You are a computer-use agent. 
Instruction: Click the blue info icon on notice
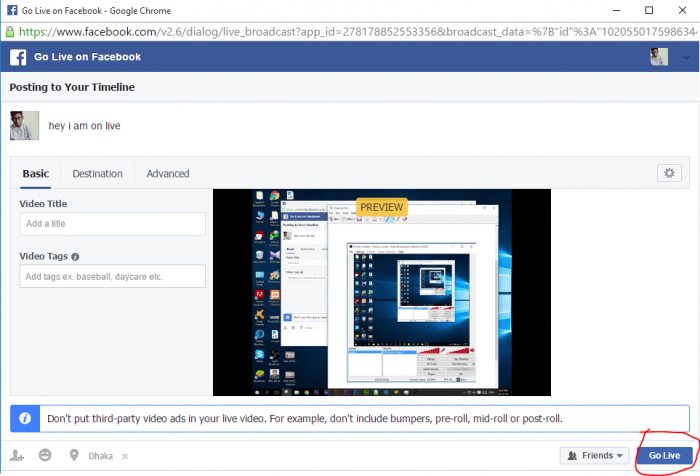point(25,418)
